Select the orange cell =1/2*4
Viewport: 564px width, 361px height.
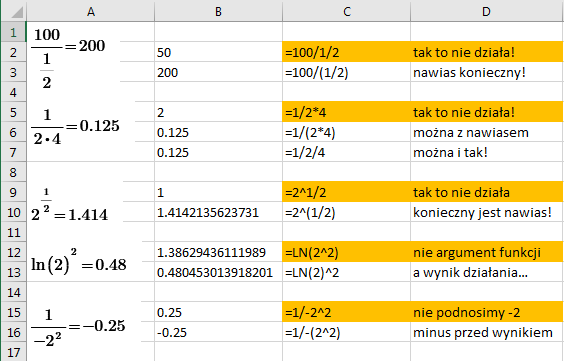tap(346, 112)
